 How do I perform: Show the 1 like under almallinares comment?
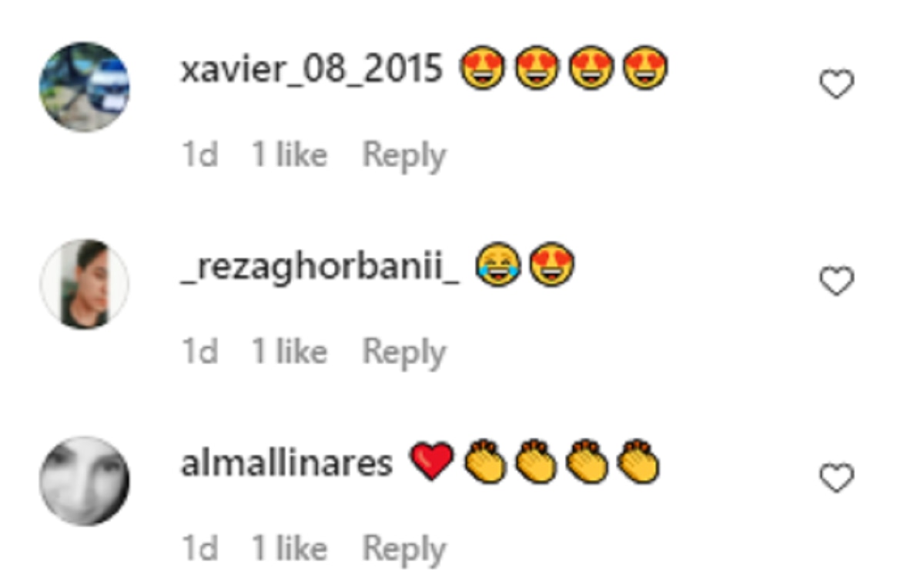[290, 549]
